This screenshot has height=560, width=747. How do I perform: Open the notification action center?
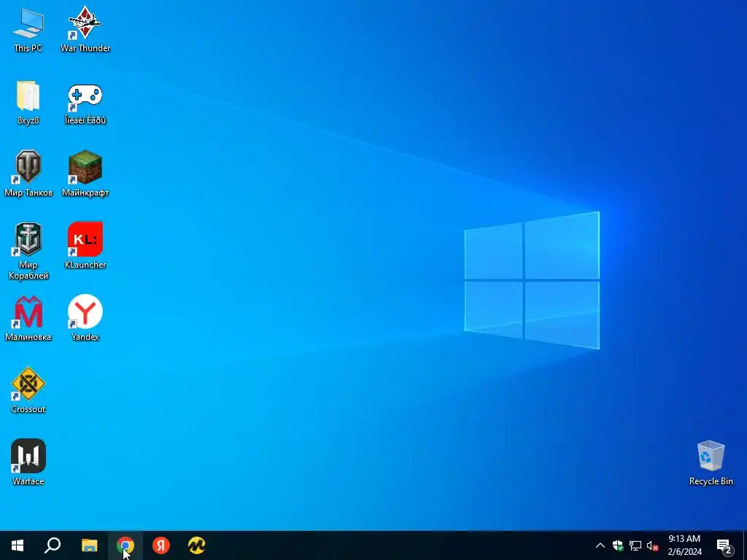pyautogui.click(x=724, y=545)
